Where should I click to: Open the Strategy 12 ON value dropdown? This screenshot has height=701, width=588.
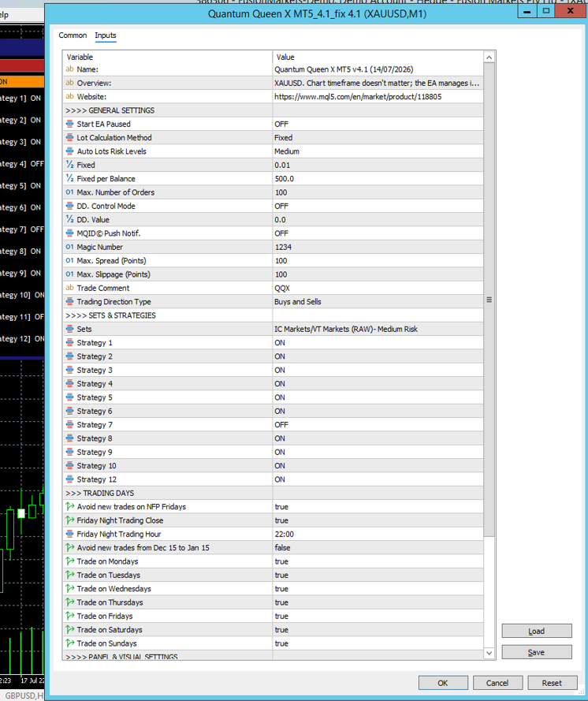click(x=378, y=479)
